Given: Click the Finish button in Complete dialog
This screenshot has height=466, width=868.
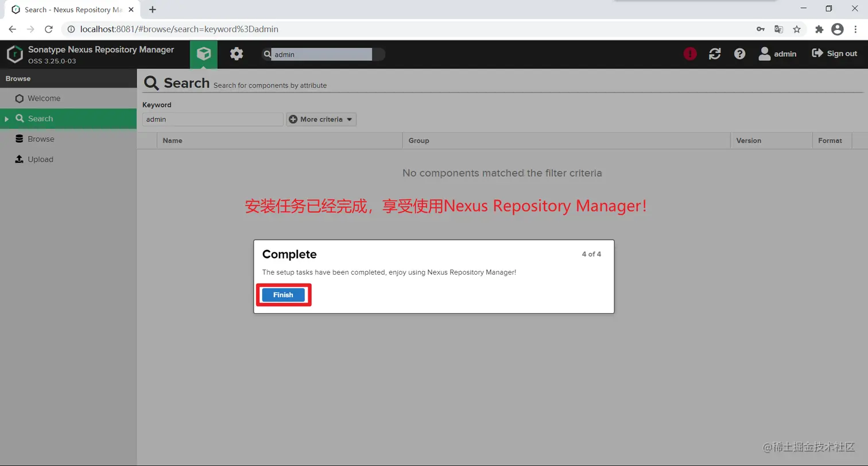Looking at the screenshot, I should [x=283, y=295].
